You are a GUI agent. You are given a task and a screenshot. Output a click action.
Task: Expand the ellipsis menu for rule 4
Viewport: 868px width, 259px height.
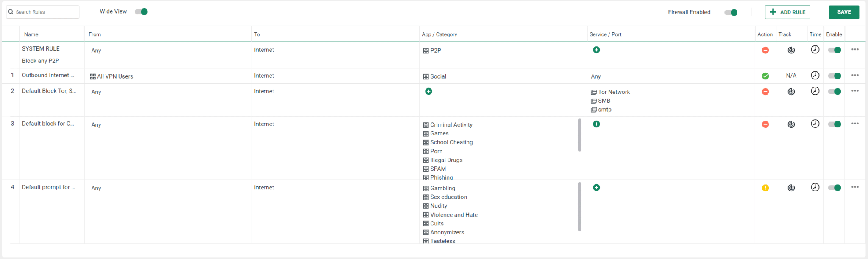pyautogui.click(x=855, y=187)
